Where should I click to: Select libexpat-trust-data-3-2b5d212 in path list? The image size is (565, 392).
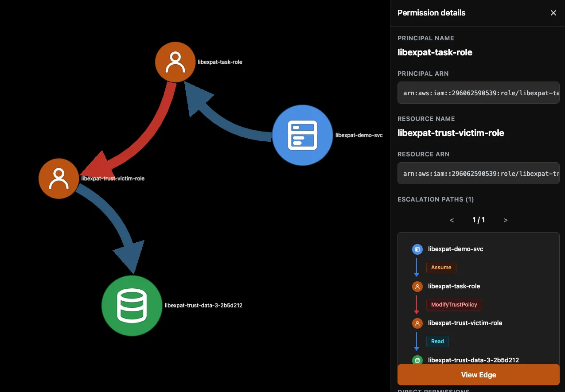pos(473,360)
